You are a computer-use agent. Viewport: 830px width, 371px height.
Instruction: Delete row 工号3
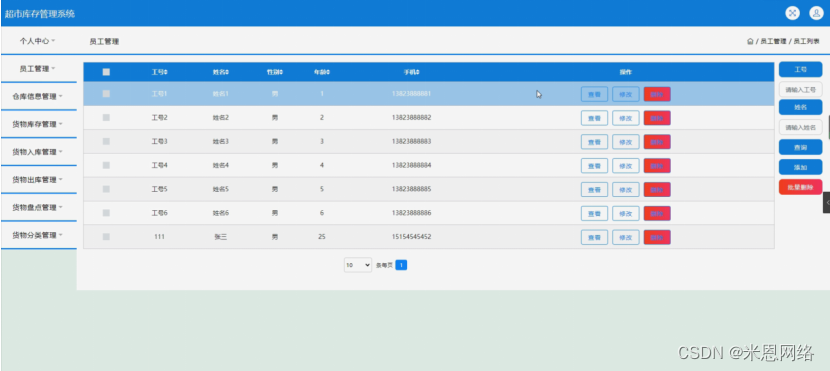click(x=657, y=142)
